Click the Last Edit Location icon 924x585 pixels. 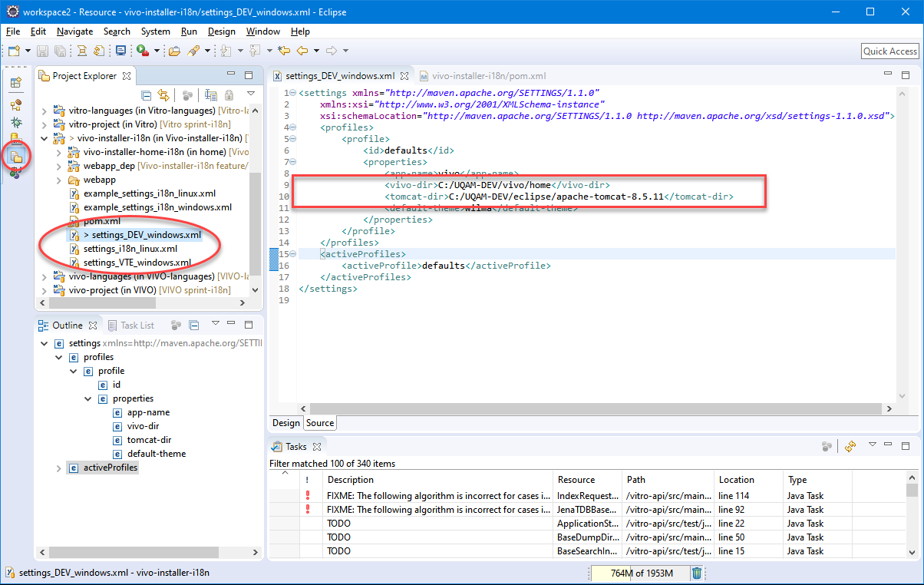coord(284,51)
